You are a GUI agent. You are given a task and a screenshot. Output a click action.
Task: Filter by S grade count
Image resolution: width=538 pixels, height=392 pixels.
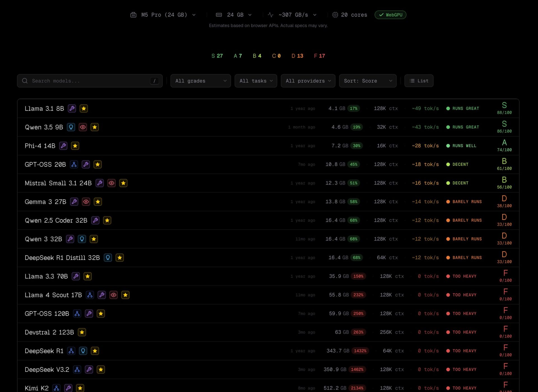pyautogui.click(x=217, y=56)
